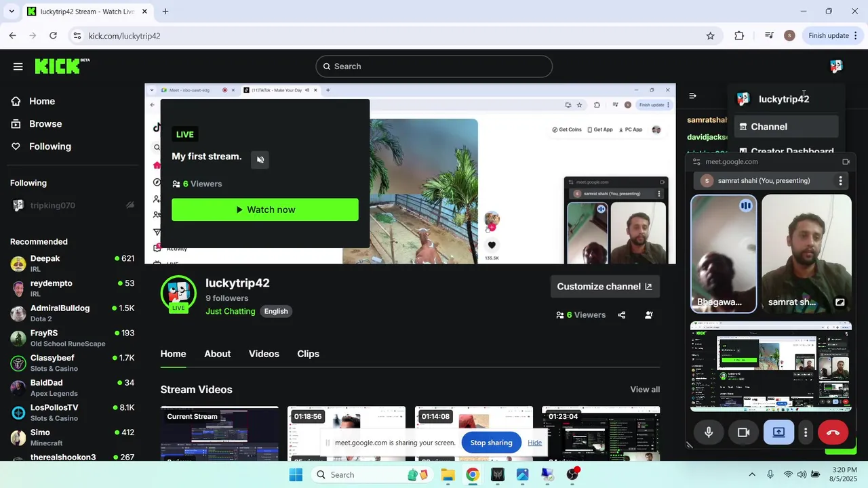868x488 pixels.
Task: Open the Current Stream video thumbnail
Action: click(x=219, y=434)
